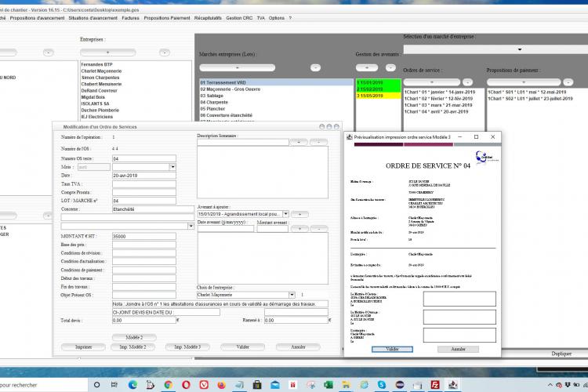588x392 pixels.
Task: Click the Date field showing 20-avr-2019
Action: tap(144, 176)
